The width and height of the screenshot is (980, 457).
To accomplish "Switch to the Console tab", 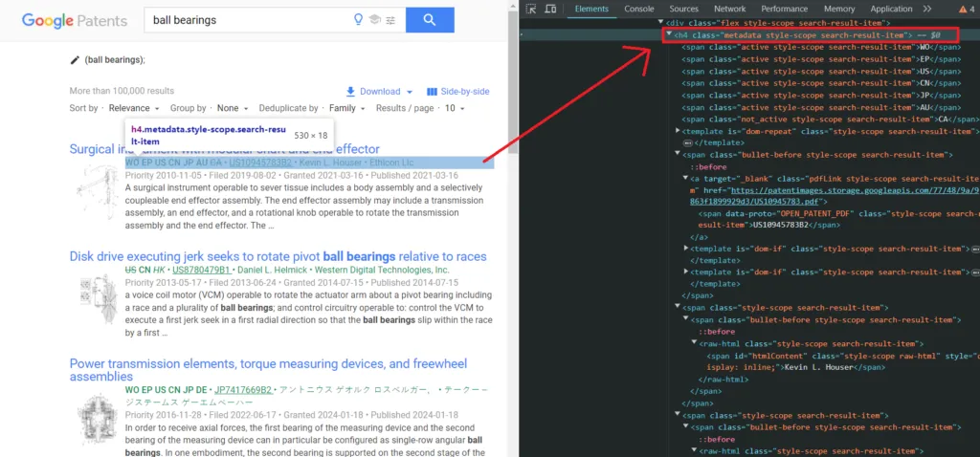I will (x=639, y=9).
